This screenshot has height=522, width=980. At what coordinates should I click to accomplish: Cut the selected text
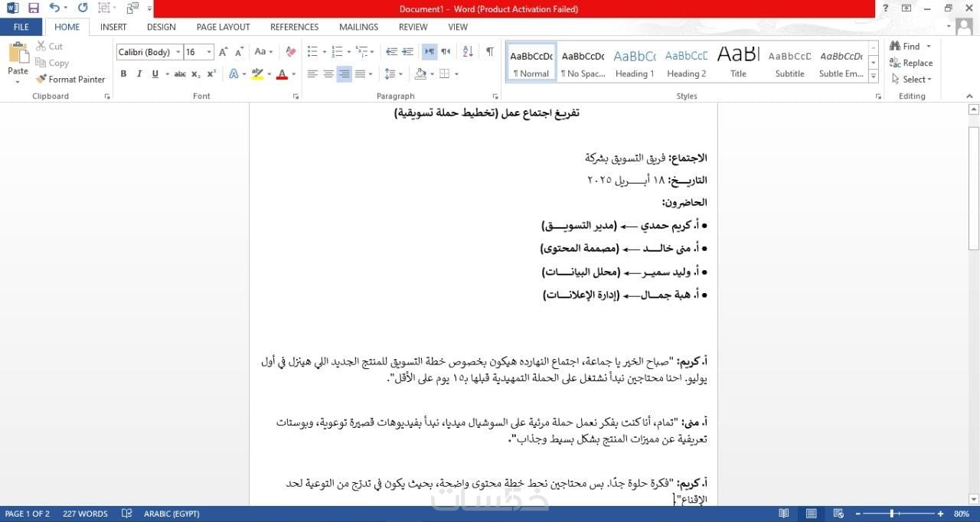50,47
